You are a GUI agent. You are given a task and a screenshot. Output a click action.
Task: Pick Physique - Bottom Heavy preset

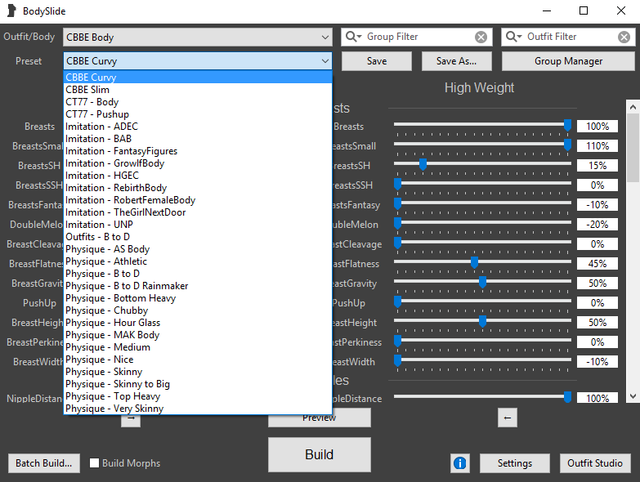click(x=198, y=298)
